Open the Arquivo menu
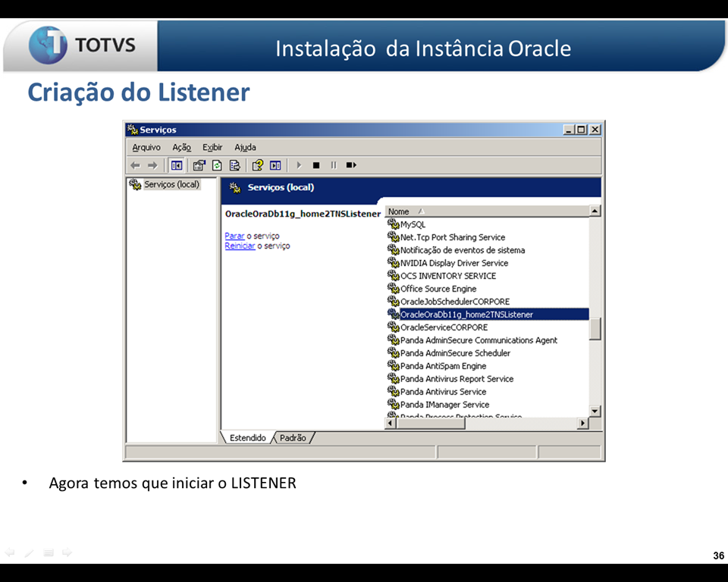 coord(146,147)
